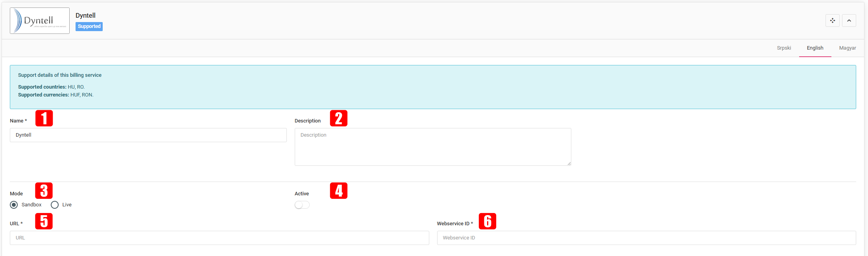Click the 'Supported countries: HU, RO.' line

pyautogui.click(x=51, y=87)
